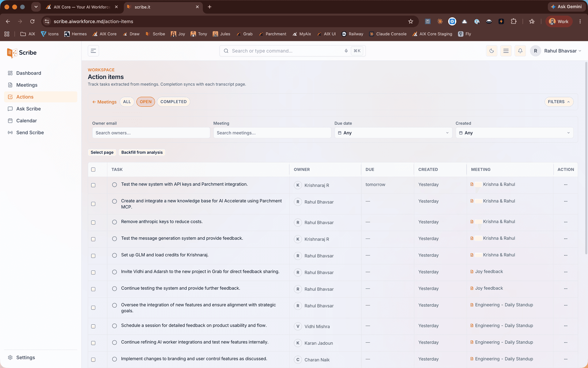Image resolution: width=588 pixels, height=368 pixels.
Task: Click Ask Gemini button
Action: 566,7
